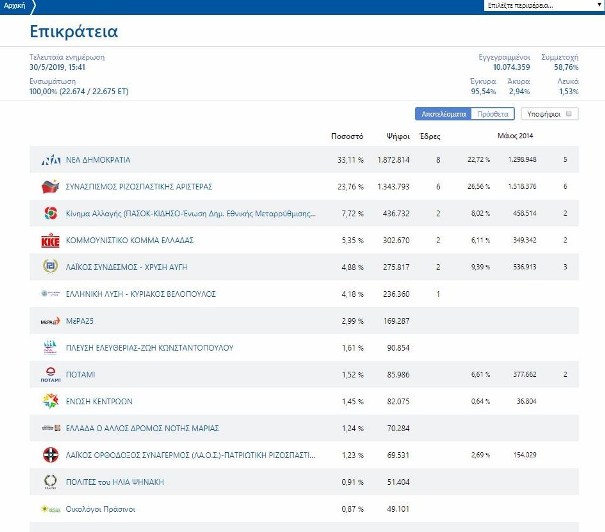Click the Ψήφοι column header
Screen dimensions: 605x532
pyautogui.click(x=398, y=136)
